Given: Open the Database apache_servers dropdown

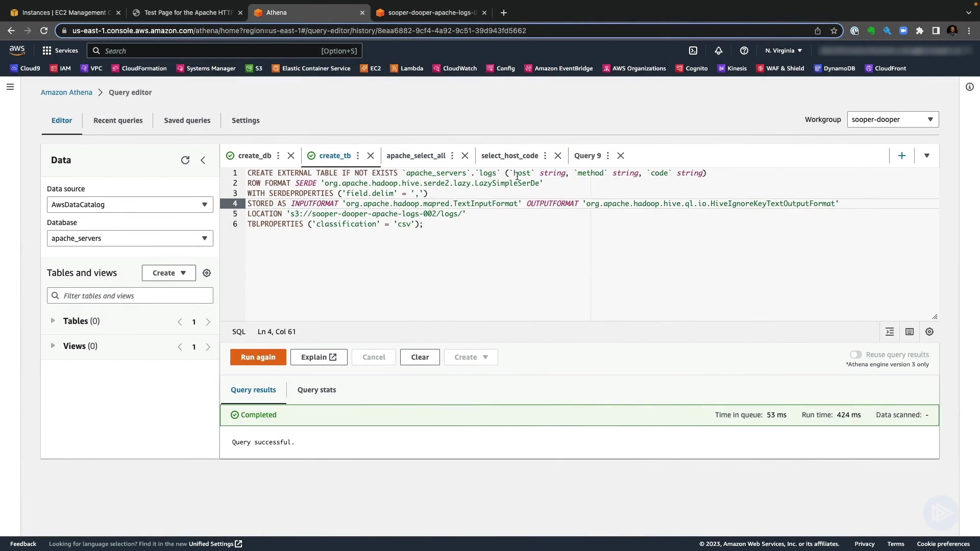Looking at the screenshot, I should point(130,238).
